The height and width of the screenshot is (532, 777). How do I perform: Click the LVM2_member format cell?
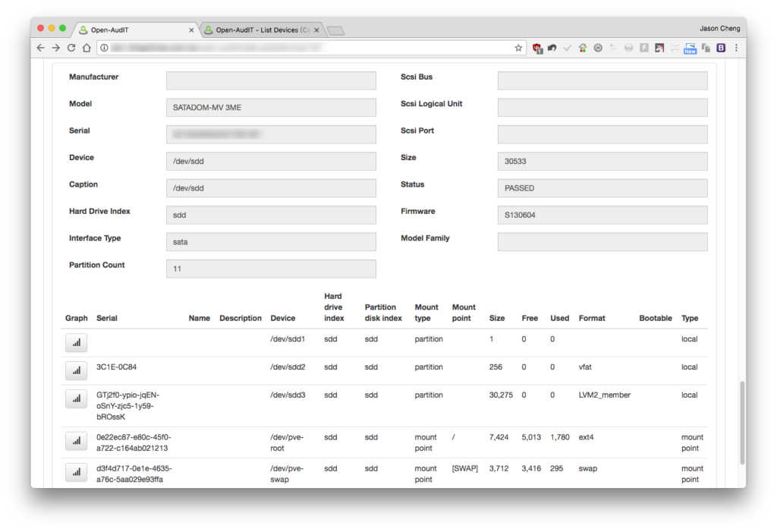(x=605, y=395)
